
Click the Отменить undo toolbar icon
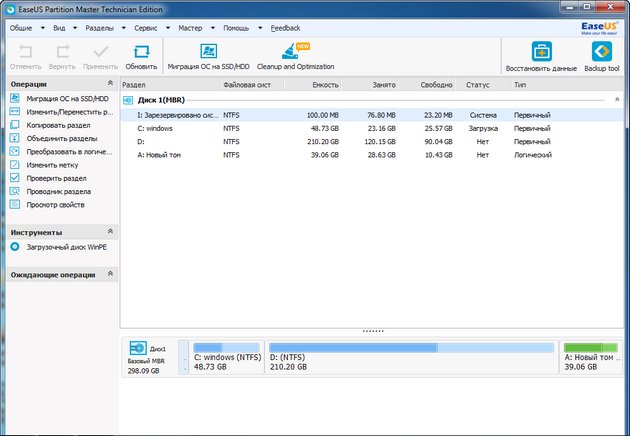click(x=26, y=52)
